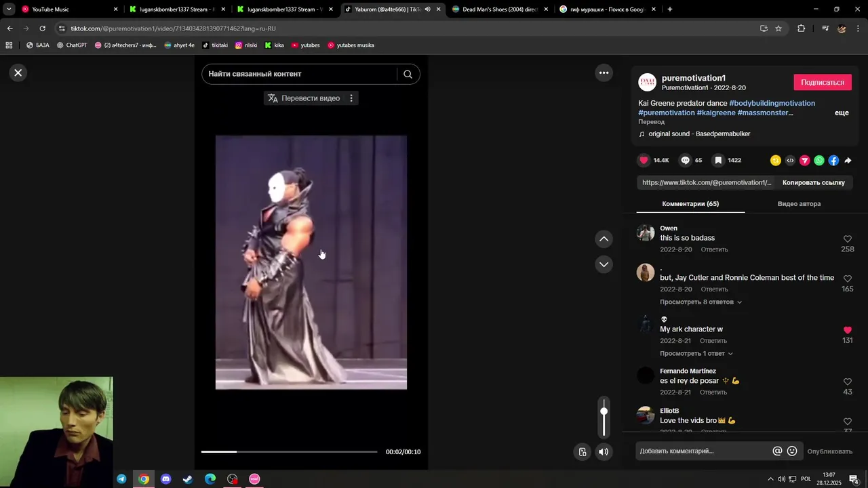Go to next video arrow
This screenshot has height=488, width=868.
coord(604,264)
